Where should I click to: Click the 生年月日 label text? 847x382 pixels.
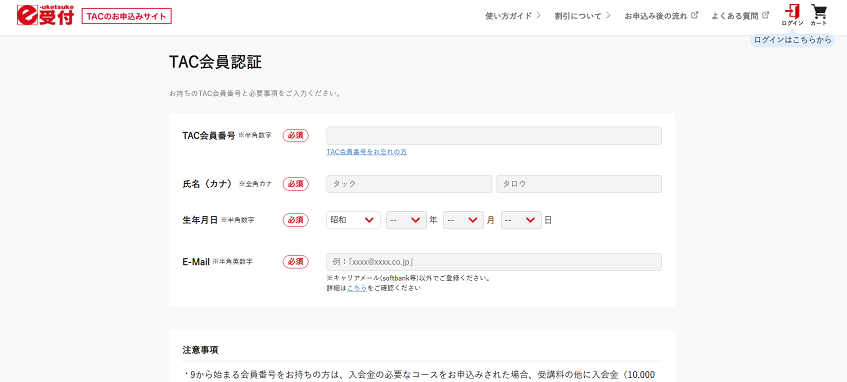click(x=200, y=220)
